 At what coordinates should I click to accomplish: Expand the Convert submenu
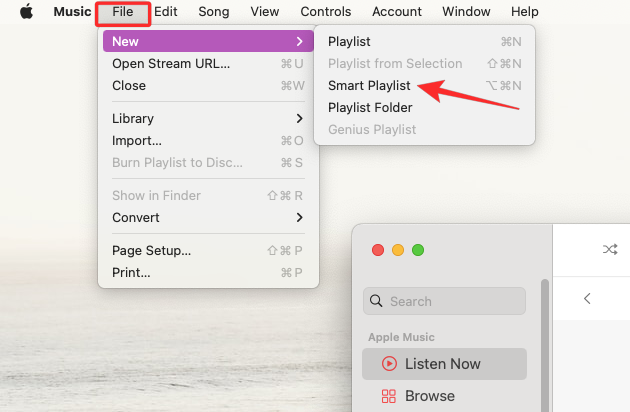208,217
